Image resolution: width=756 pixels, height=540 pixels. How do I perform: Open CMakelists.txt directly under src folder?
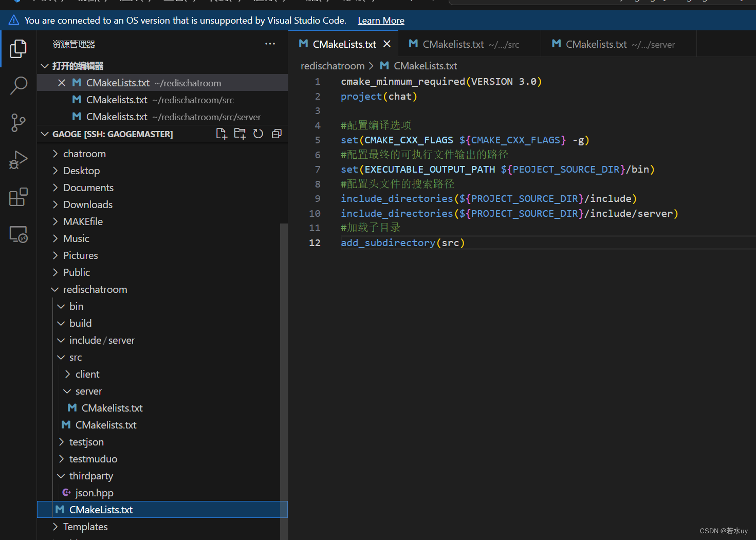[106, 425]
